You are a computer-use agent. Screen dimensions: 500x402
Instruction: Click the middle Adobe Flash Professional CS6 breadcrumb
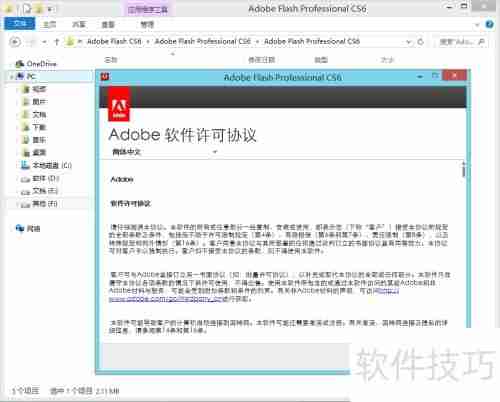[202, 42]
